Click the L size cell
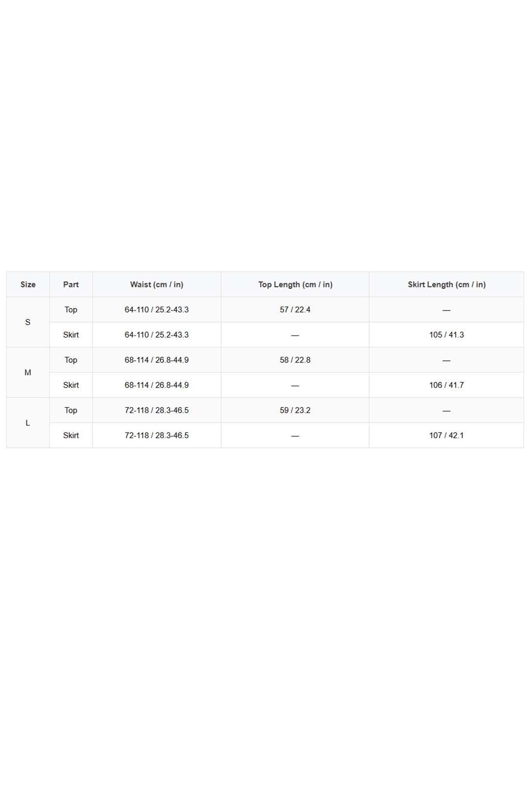The height and width of the screenshot is (798, 532). click(28, 423)
